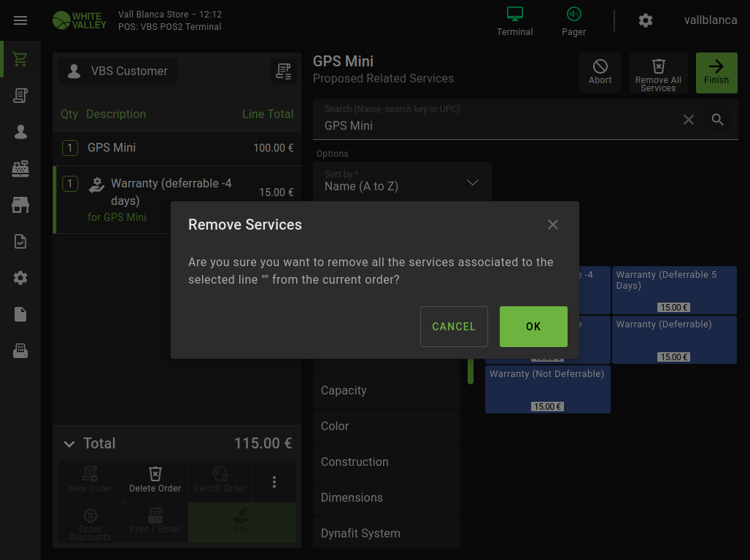Clear the GPS Mini search text

689,120
